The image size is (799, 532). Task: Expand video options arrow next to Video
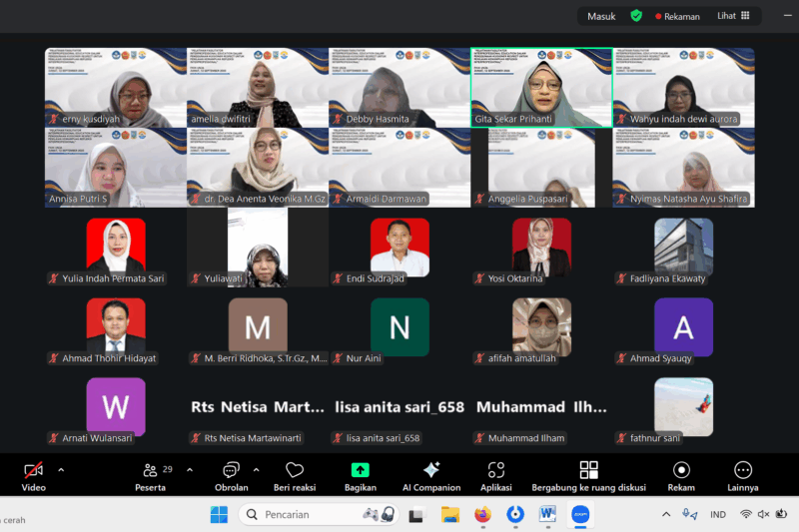click(61, 470)
